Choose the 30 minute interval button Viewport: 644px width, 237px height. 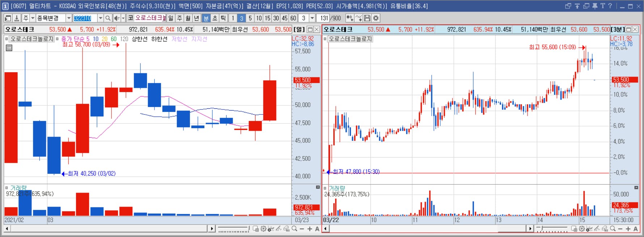tap(276, 18)
